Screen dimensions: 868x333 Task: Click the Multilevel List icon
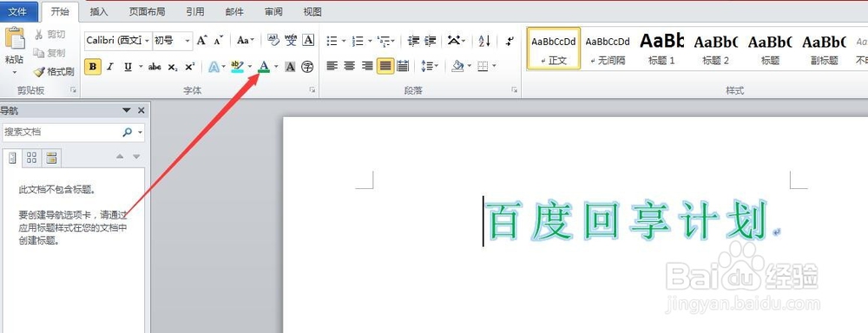pos(383,41)
